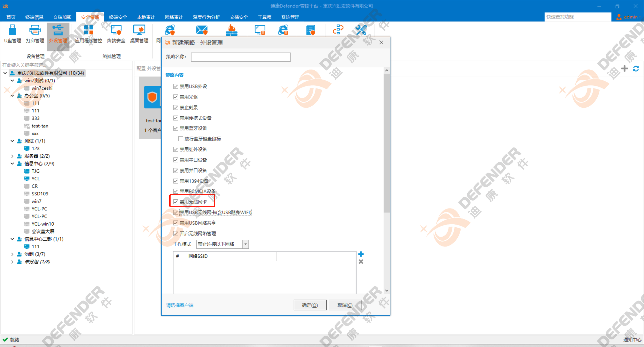Collapse the 信息中心二部 group
This screenshot has height=347, width=644.
(x=12, y=239)
